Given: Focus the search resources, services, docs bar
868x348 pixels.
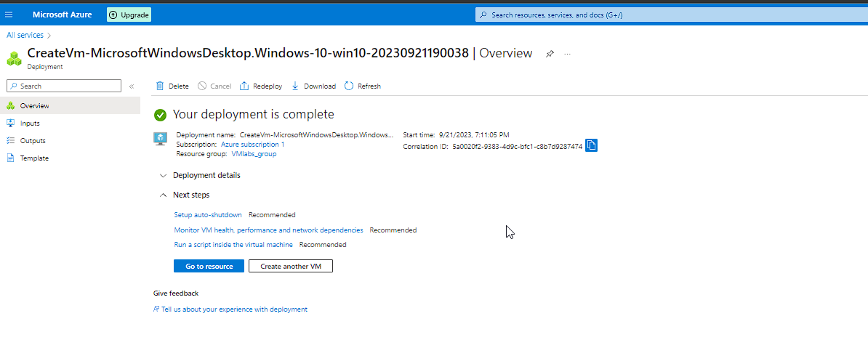Looking at the screenshot, I should [672, 15].
